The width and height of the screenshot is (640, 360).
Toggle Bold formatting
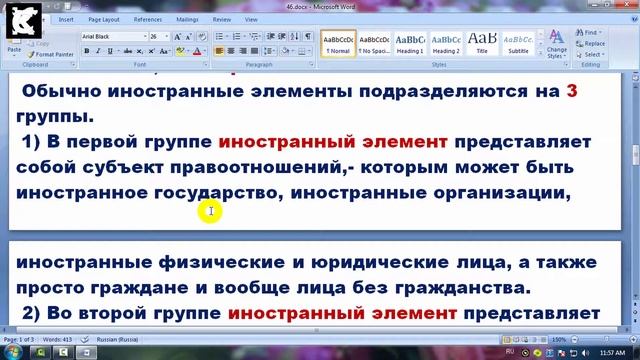click(87, 51)
